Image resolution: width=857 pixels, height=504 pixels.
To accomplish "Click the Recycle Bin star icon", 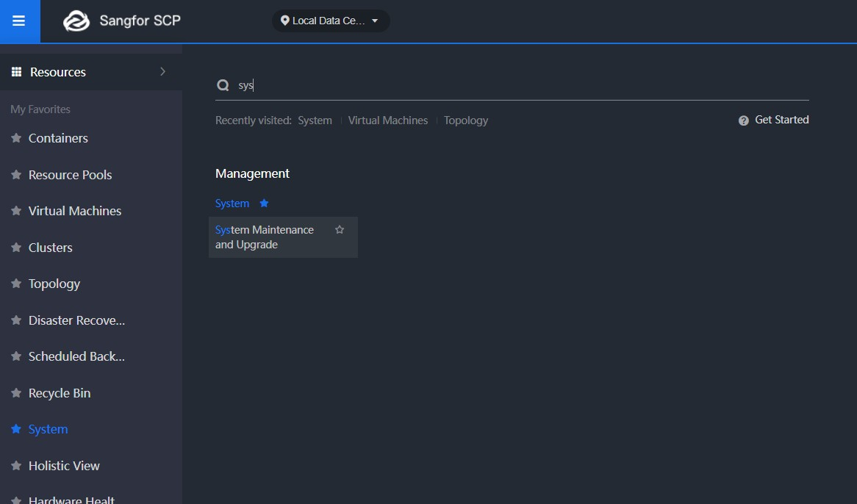I will click(15, 392).
